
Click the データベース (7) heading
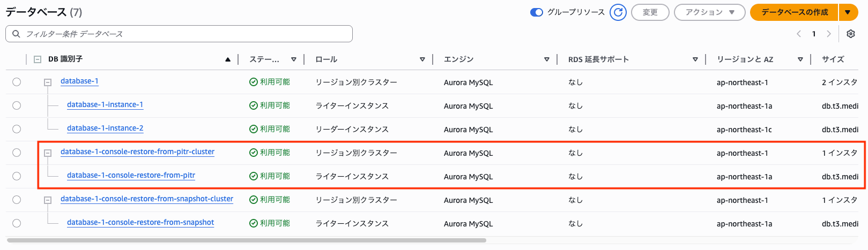coord(44,12)
